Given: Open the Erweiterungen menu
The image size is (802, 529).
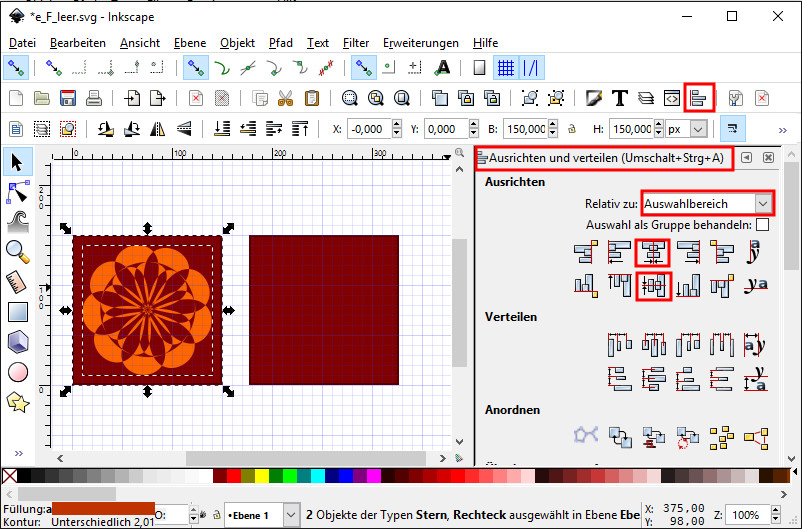Looking at the screenshot, I should pos(420,43).
